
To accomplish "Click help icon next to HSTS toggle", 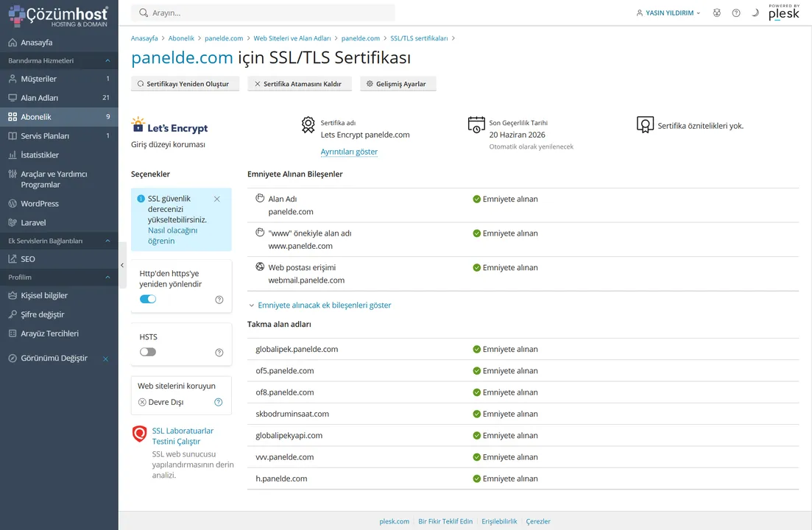I will coord(219,353).
